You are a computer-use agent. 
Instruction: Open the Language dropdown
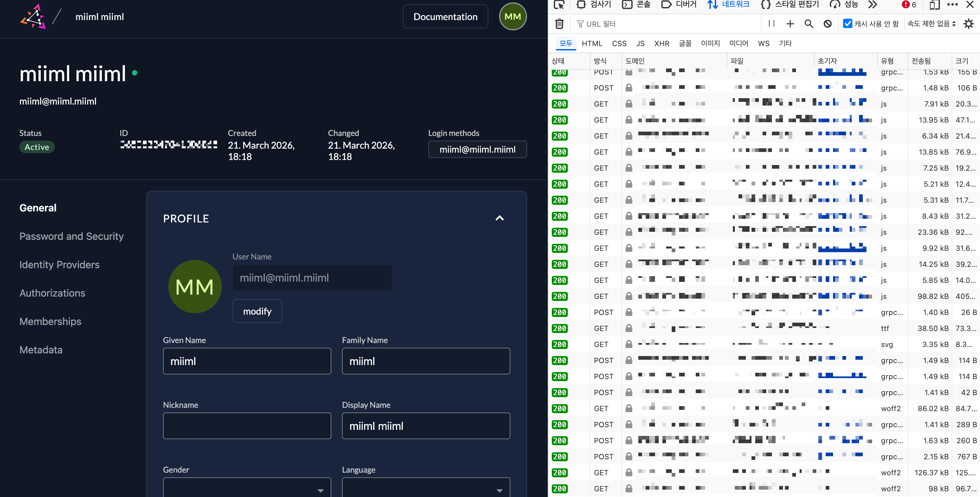click(x=426, y=487)
